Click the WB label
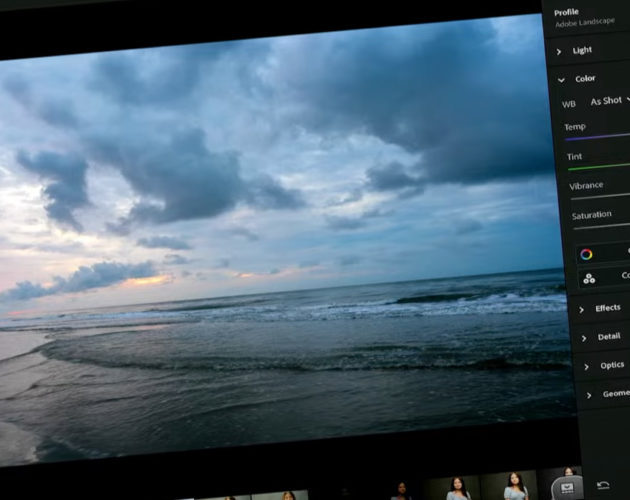The width and height of the screenshot is (630, 500). (569, 105)
